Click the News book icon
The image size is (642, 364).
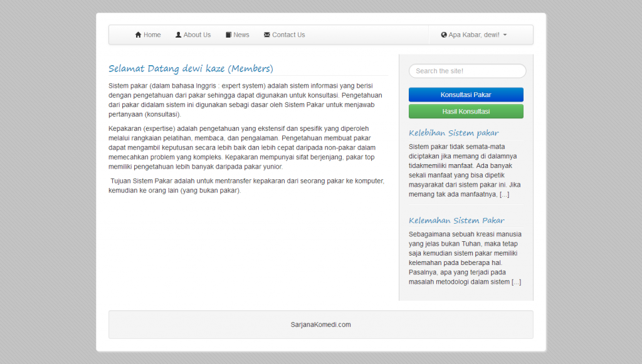click(x=228, y=34)
